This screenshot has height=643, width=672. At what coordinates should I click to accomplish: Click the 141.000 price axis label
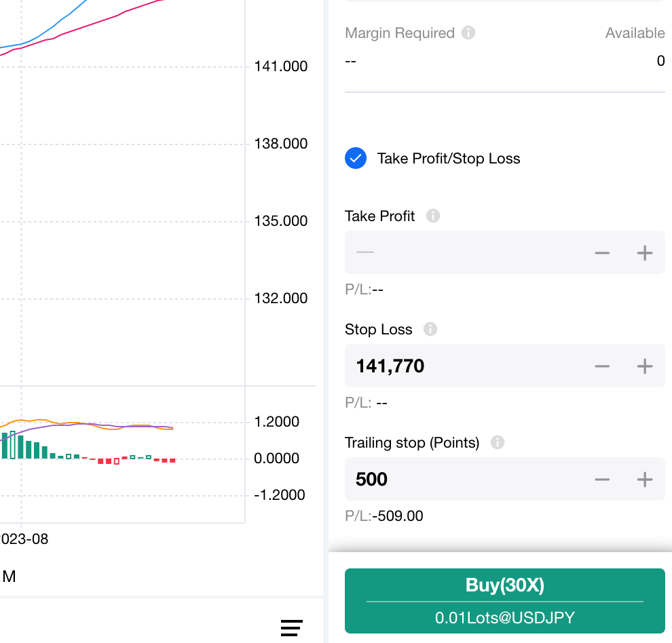tap(280, 66)
